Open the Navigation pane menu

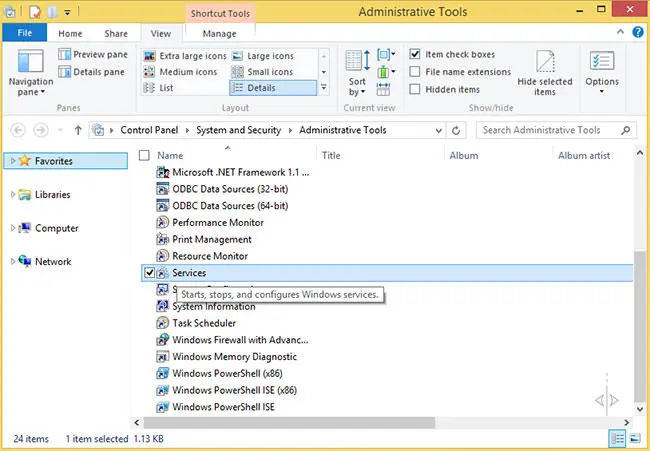(x=31, y=73)
